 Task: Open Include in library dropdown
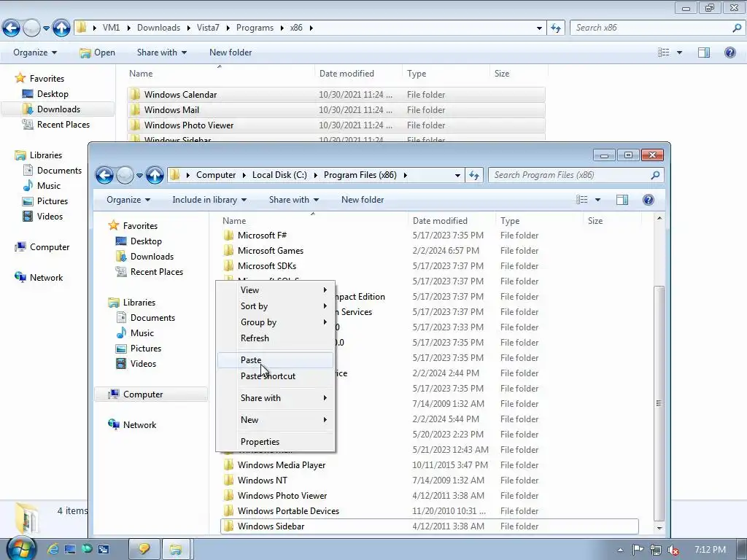209,200
